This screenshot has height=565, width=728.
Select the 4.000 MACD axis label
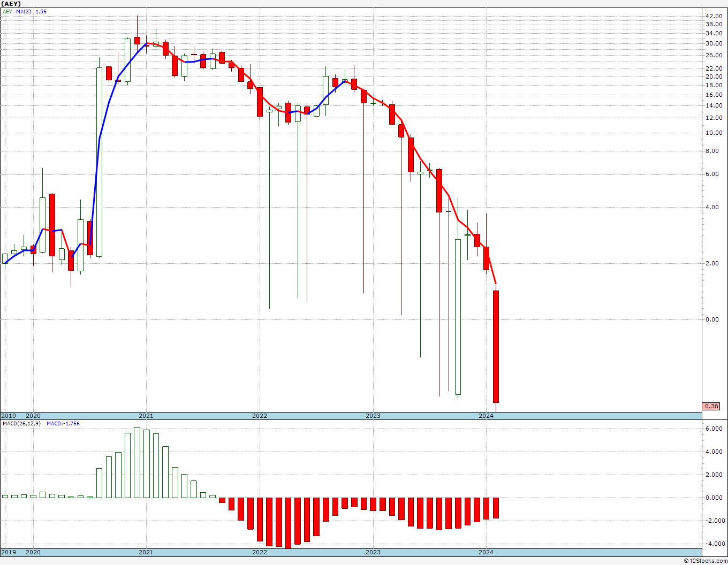click(714, 452)
